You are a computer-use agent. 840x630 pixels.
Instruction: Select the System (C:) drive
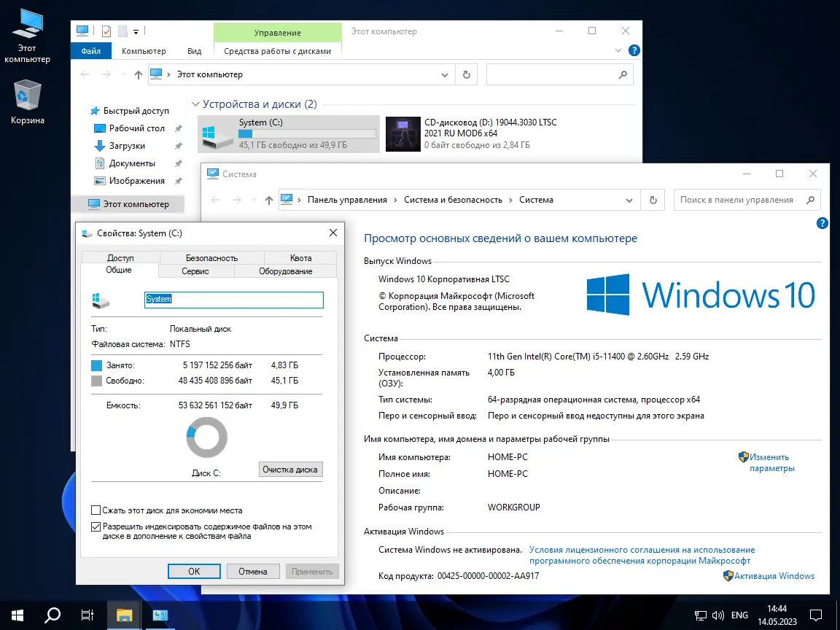289,134
